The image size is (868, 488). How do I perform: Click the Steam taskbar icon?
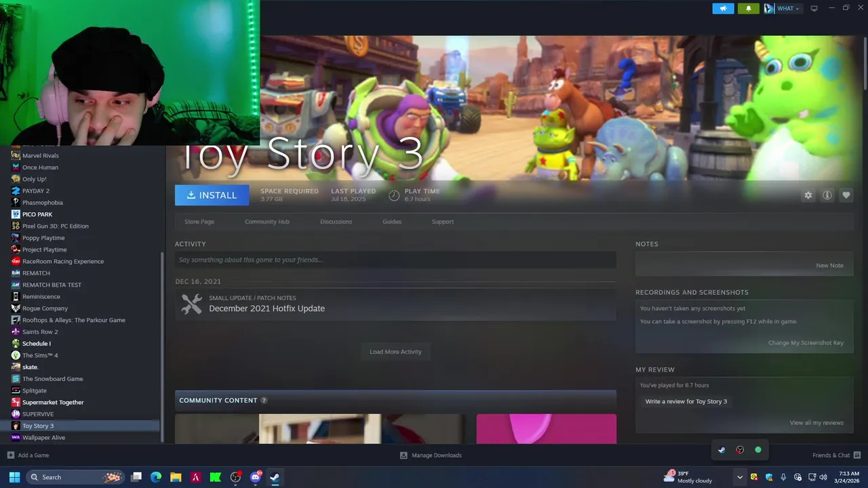pyautogui.click(x=275, y=477)
